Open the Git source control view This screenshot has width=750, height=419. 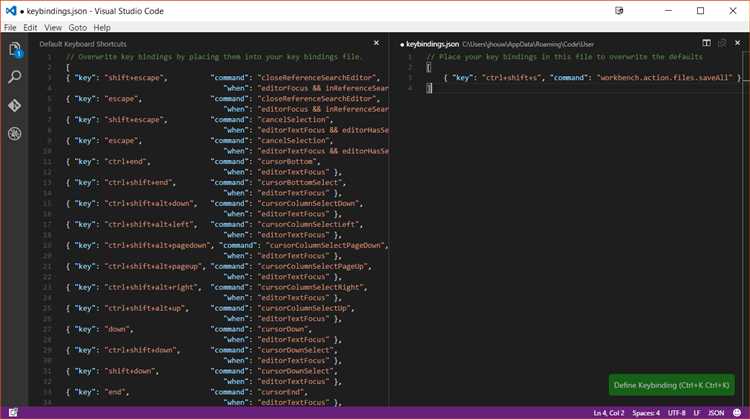[15, 104]
